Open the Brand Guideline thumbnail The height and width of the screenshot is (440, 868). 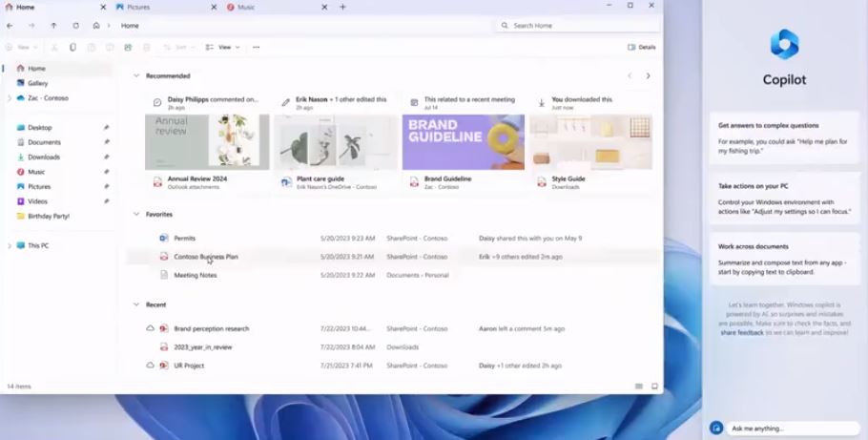click(x=464, y=142)
